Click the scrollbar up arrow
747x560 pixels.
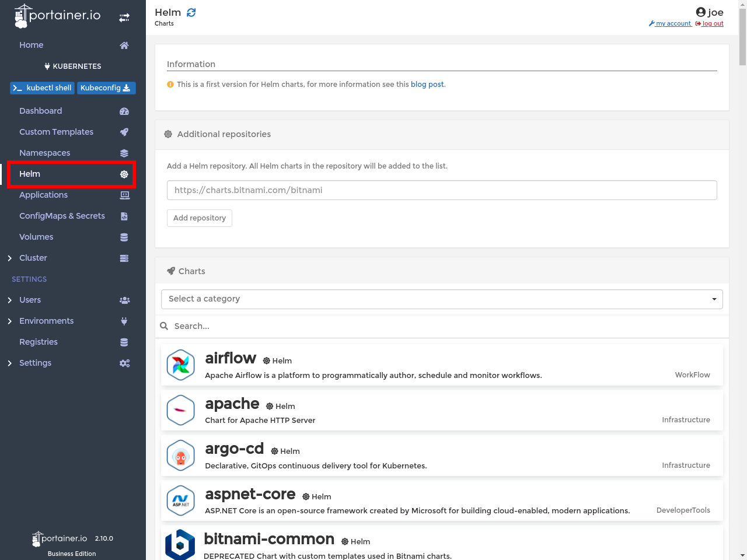[742, 3]
